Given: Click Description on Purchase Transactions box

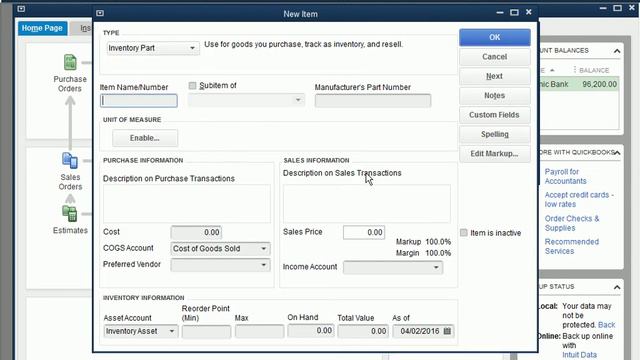Looking at the screenshot, I should point(187,204).
